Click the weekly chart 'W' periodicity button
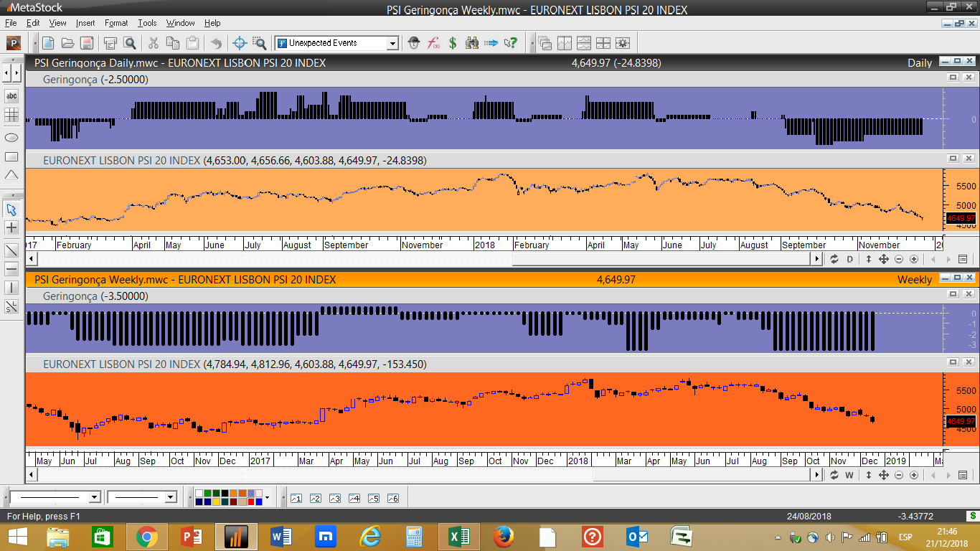This screenshot has height=551, width=980. tap(849, 475)
